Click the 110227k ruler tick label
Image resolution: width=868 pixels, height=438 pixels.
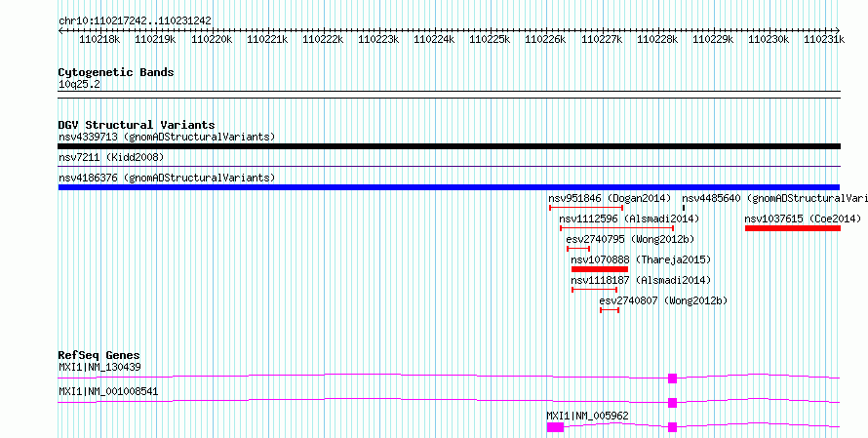[x=603, y=39]
